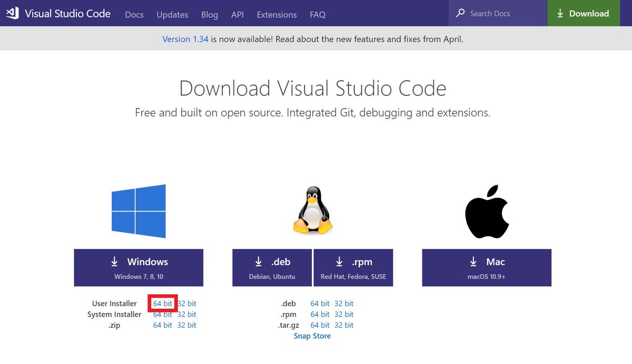Open the Extensions nav link
The height and width of the screenshot is (364, 632).
(x=276, y=14)
